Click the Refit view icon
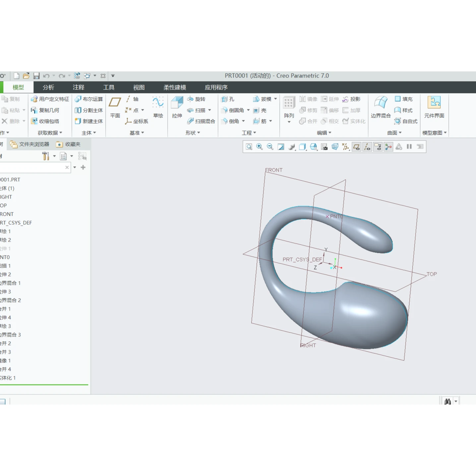The width and height of the screenshot is (476, 476). [249, 147]
